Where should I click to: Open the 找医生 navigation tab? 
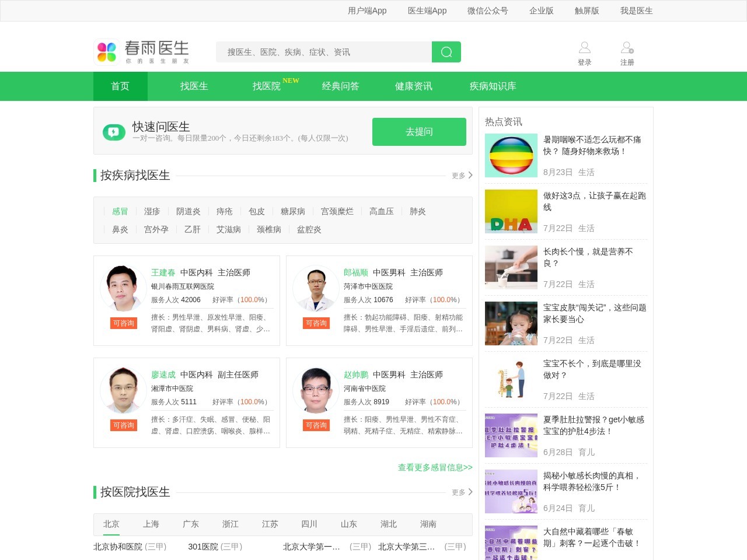point(194,86)
